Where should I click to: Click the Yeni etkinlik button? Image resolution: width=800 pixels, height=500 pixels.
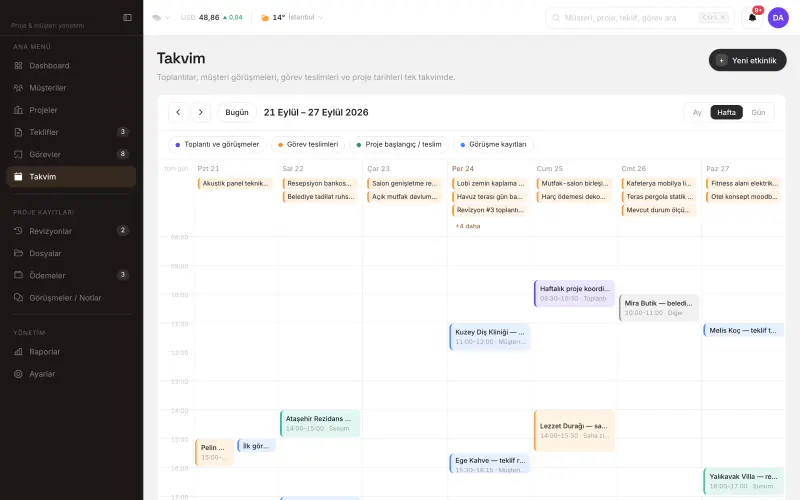(747, 60)
